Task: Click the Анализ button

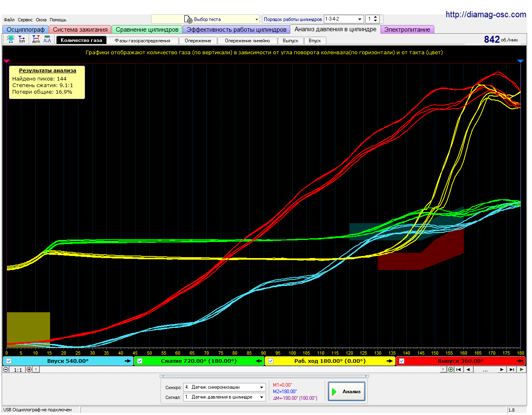Action: [346, 391]
